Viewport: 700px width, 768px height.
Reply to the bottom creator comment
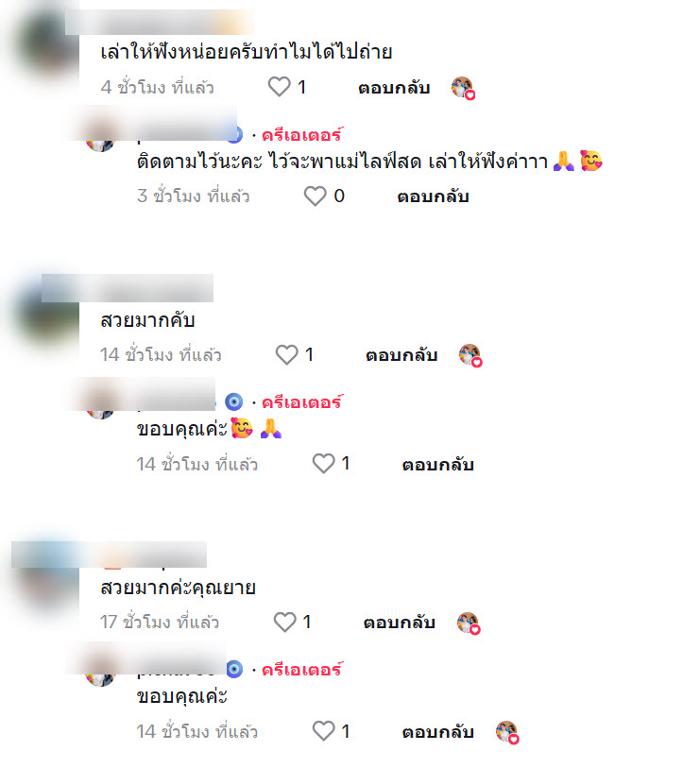(x=438, y=732)
